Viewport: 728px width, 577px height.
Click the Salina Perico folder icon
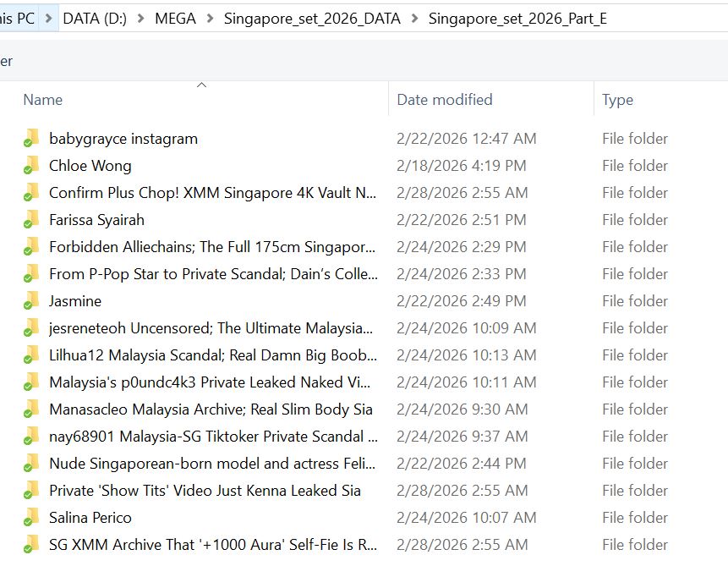pyautogui.click(x=31, y=517)
